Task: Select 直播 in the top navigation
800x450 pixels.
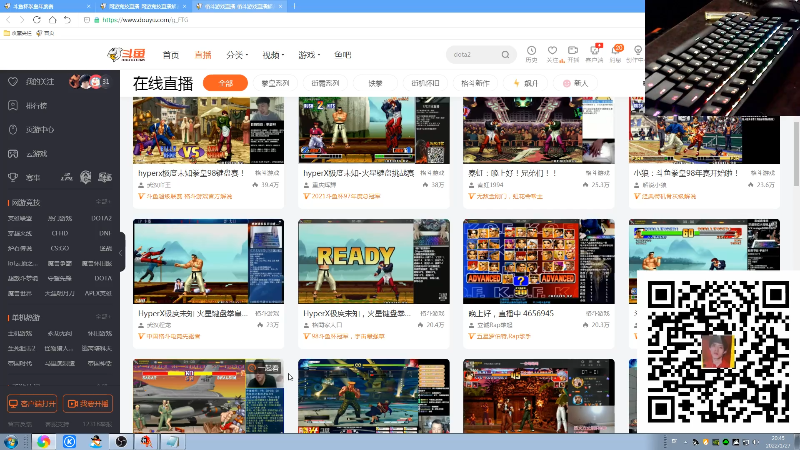Action: pos(203,55)
